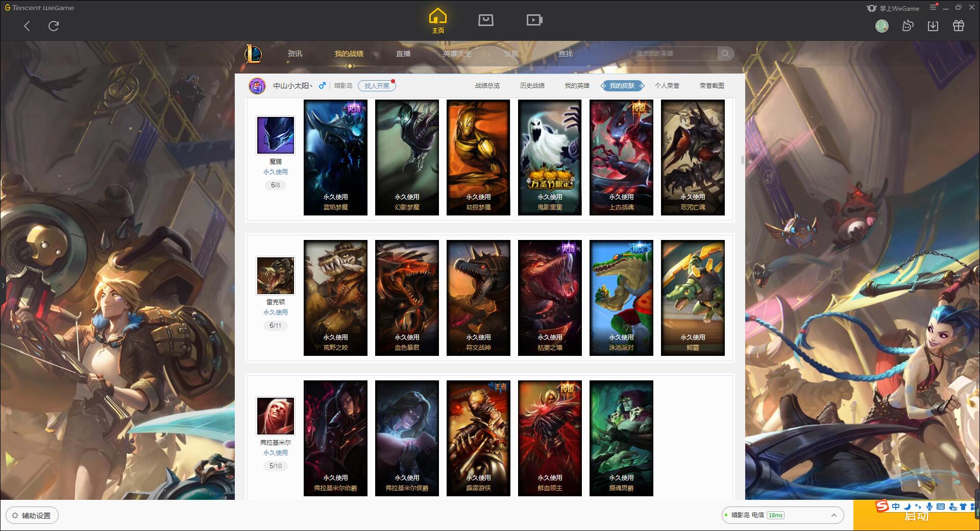The height and width of the screenshot is (531, 980).
Task: Open the 幻影梦魇 skin card
Action: [x=407, y=157]
